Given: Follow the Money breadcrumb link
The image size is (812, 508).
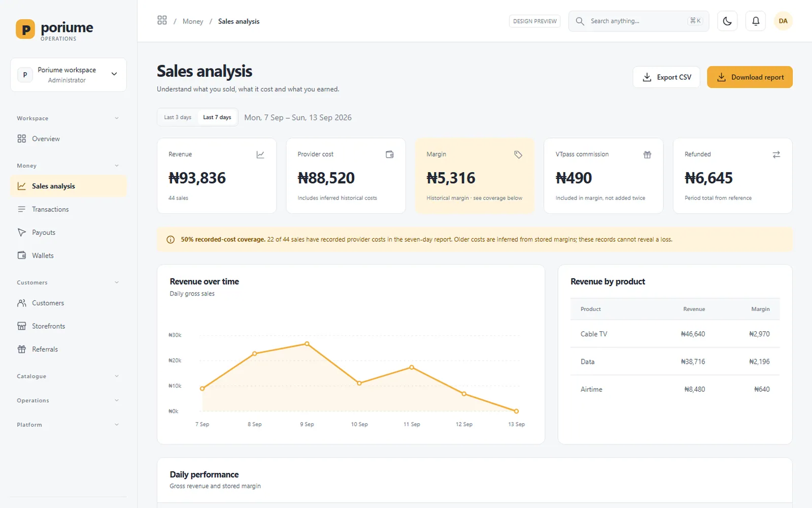Looking at the screenshot, I should tap(193, 21).
